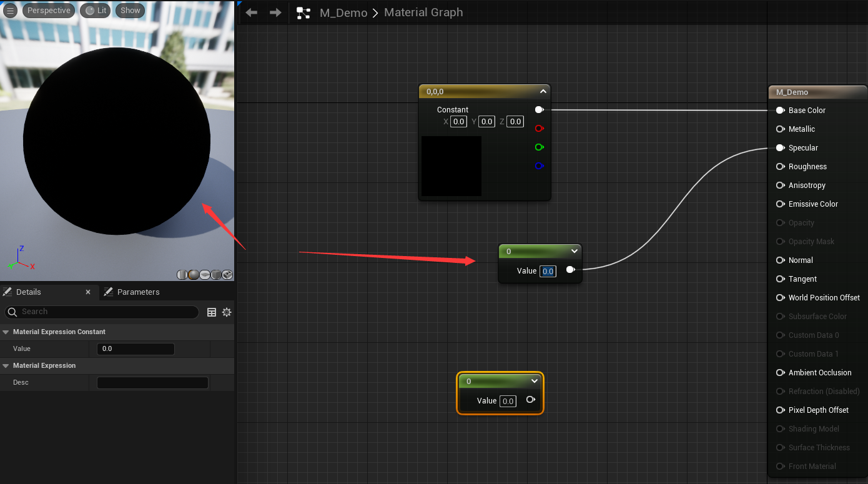Toggle Details property matrix grid view

[212, 312]
